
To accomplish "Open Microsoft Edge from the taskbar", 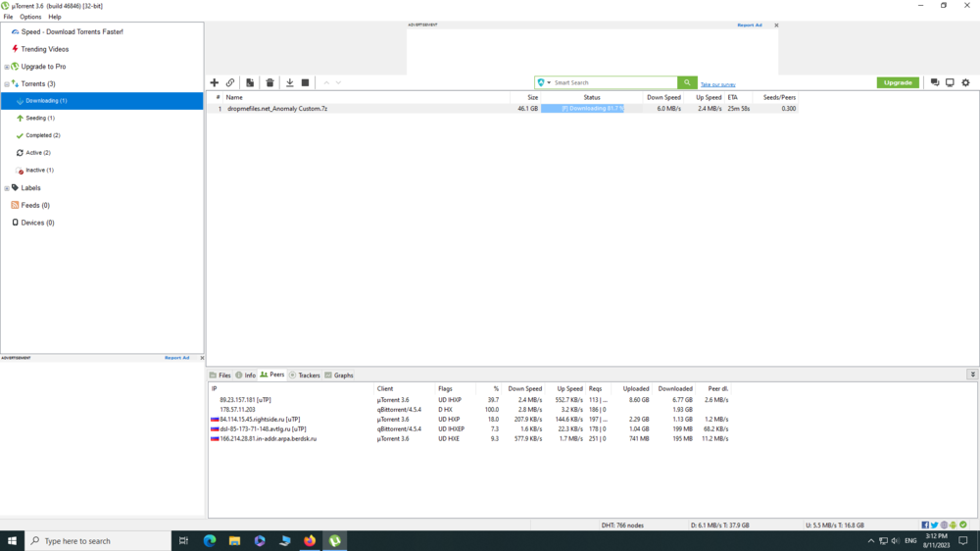I will click(210, 541).
